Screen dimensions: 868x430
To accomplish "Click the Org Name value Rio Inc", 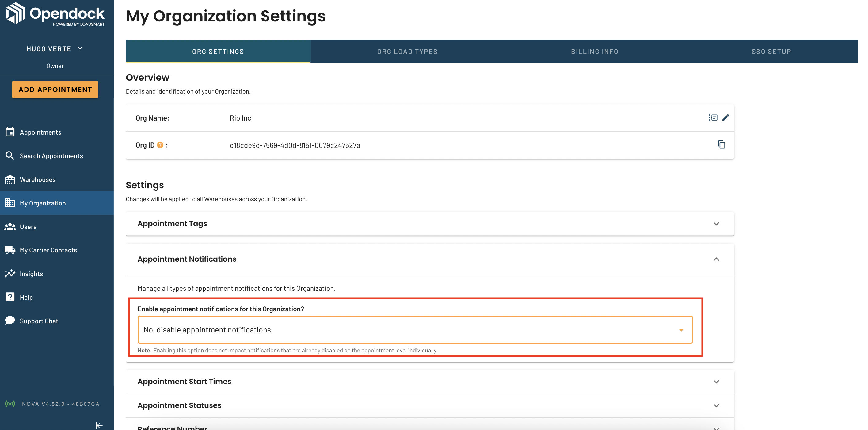I will click(x=240, y=118).
